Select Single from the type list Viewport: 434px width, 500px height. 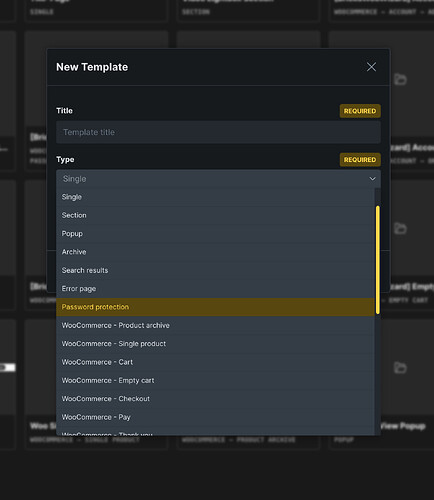point(215,197)
